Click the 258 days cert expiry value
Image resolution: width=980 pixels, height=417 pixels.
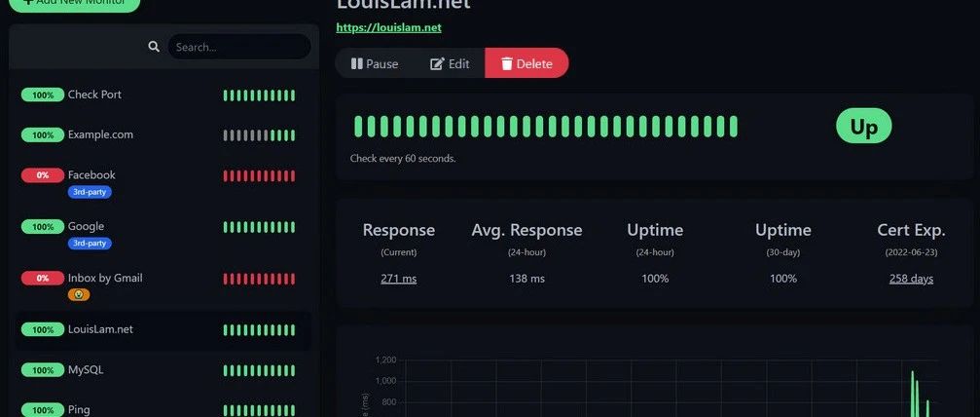(911, 279)
